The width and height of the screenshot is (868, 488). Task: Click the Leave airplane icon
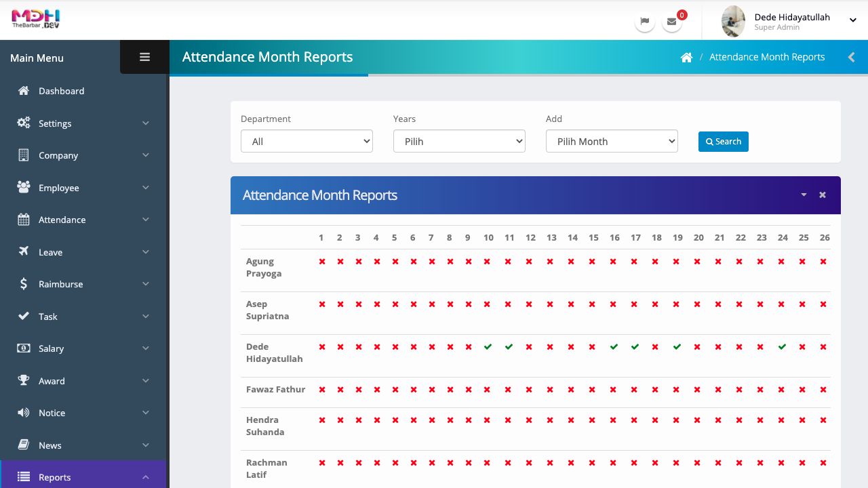(24, 251)
